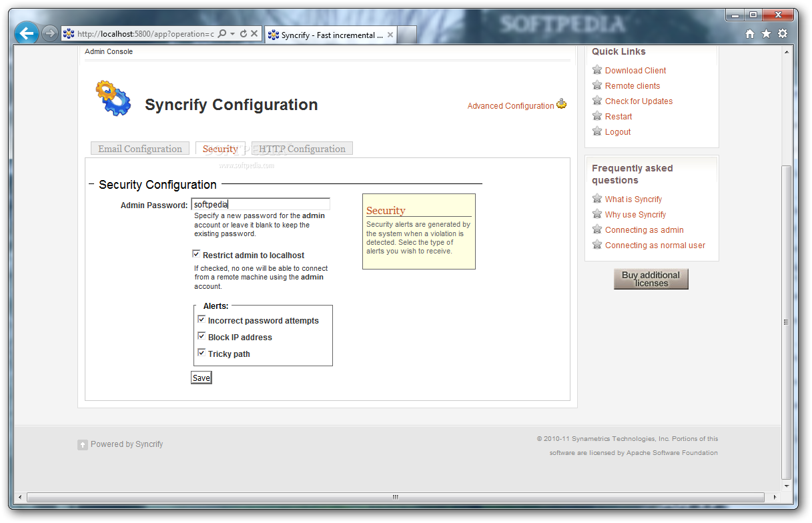Click star icon beside Connecting as normal user

tap(597, 244)
